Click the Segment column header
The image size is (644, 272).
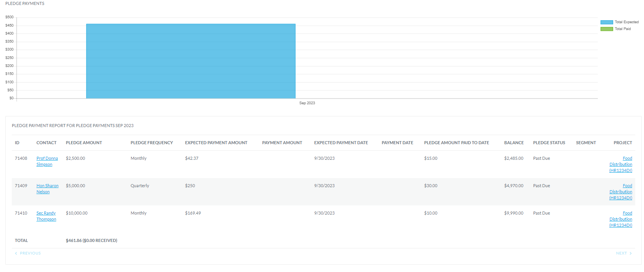[586, 143]
